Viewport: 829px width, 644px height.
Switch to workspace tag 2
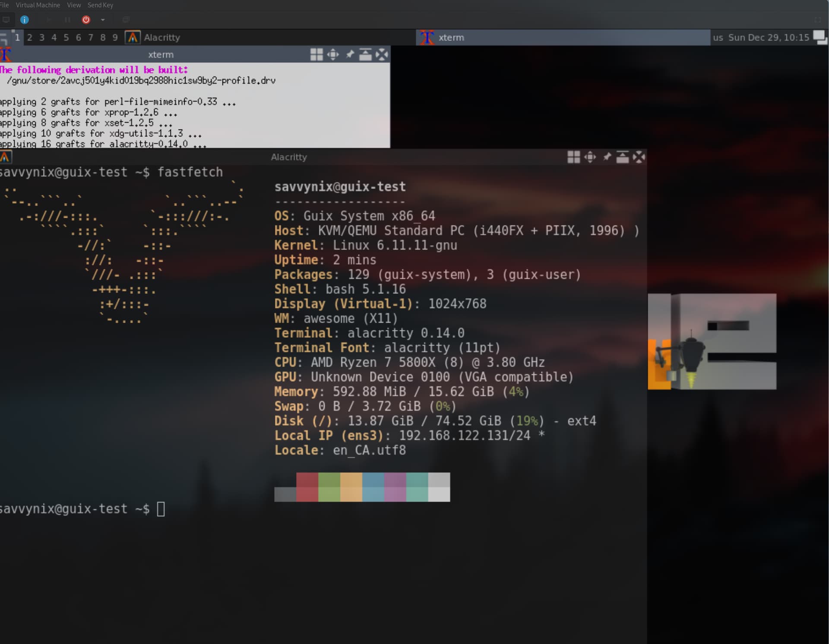click(29, 38)
